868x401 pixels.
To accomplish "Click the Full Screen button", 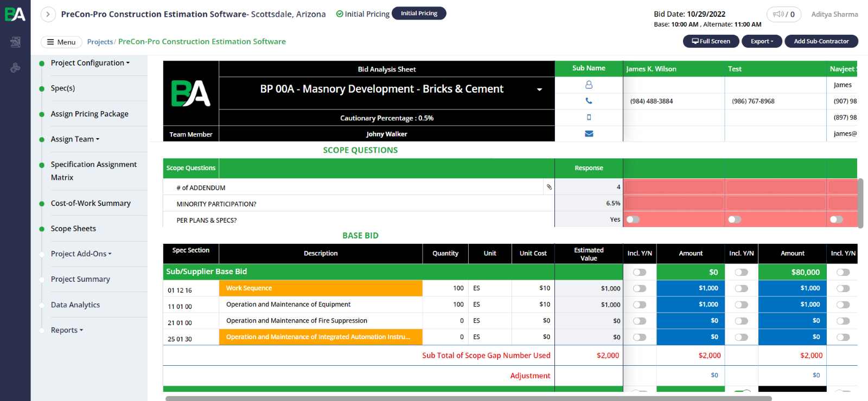I will tap(711, 41).
